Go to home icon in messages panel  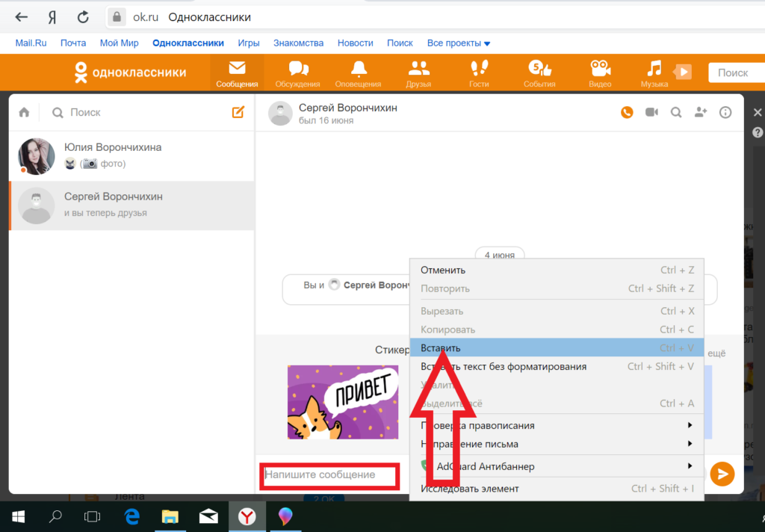(24, 113)
